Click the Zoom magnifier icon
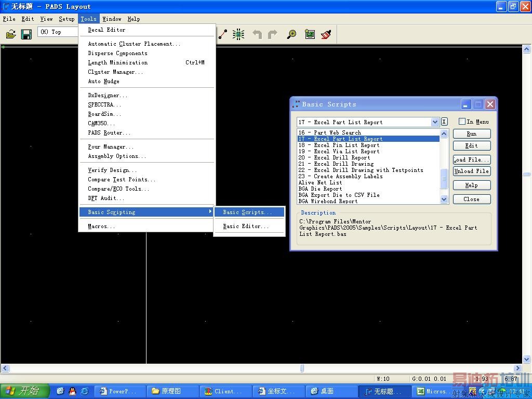Viewport: 532px width, 399px height. pos(292,34)
